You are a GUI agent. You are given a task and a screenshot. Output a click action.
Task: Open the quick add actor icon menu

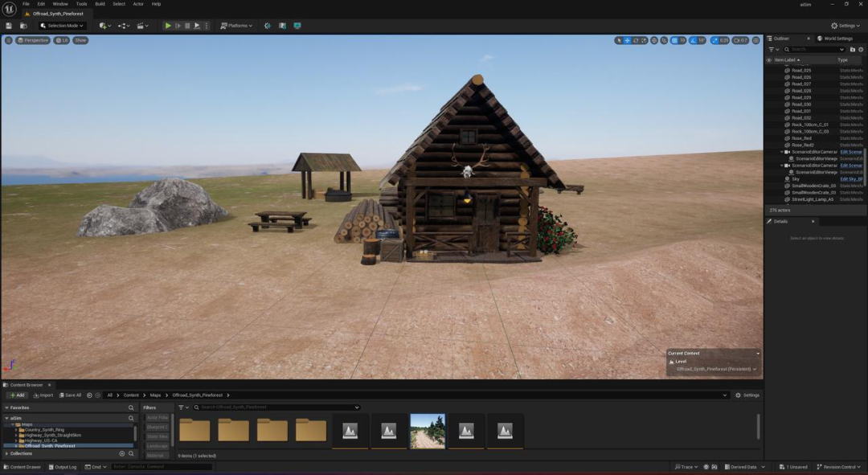[104, 26]
